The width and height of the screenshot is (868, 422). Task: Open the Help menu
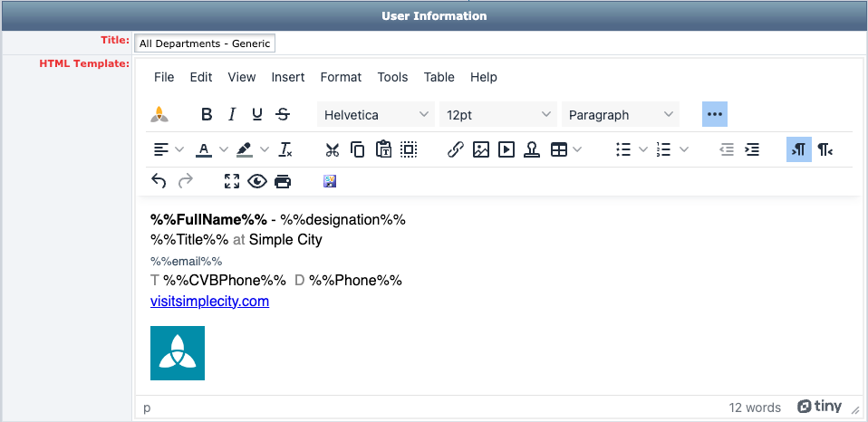[484, 77]
